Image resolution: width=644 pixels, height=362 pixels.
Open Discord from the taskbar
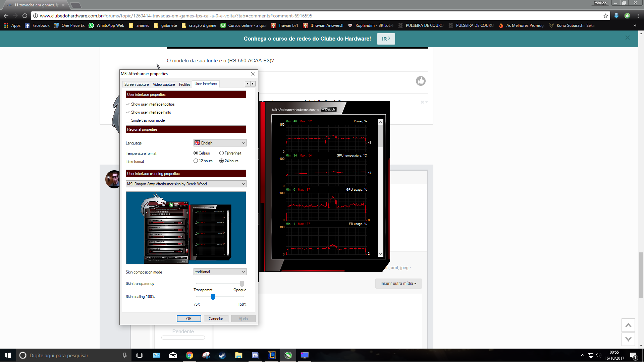click(255, 355)
